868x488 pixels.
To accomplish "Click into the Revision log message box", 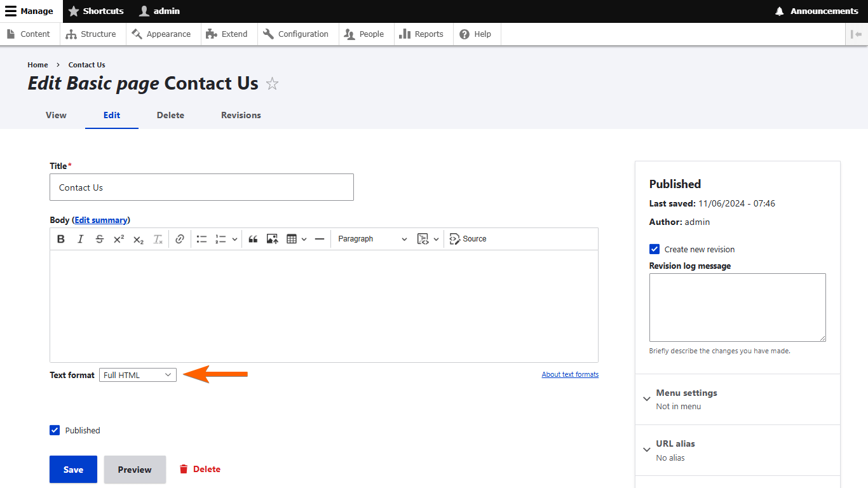I will click(737, 308).
